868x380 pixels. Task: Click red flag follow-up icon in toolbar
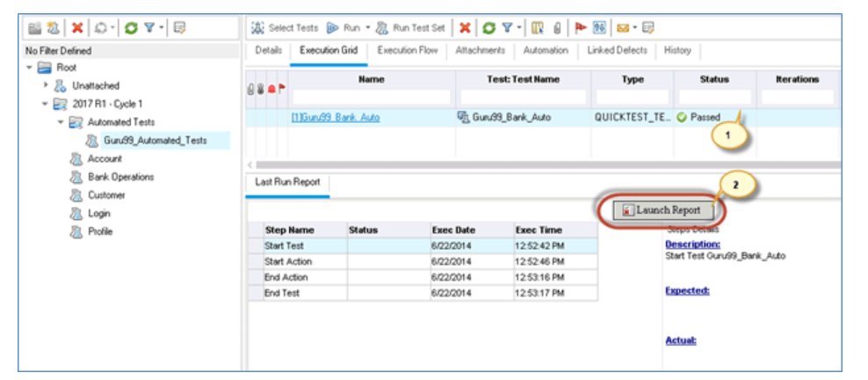581,27
